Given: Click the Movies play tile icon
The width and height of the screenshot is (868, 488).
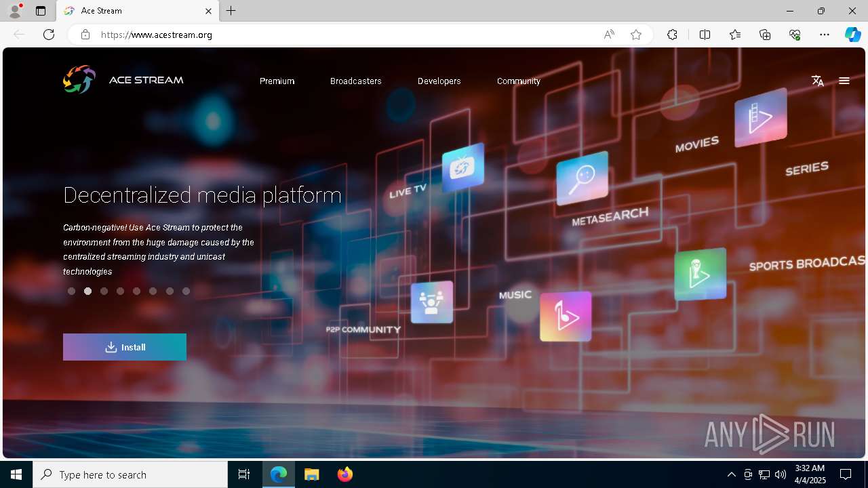Looking at the screenshot, I should tap(761, 117).
